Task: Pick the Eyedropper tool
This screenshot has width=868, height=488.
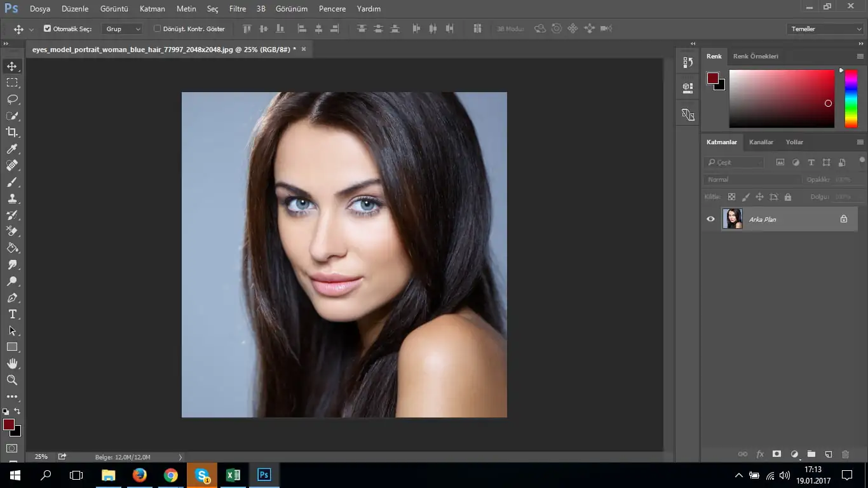Action: pos(12,149)
